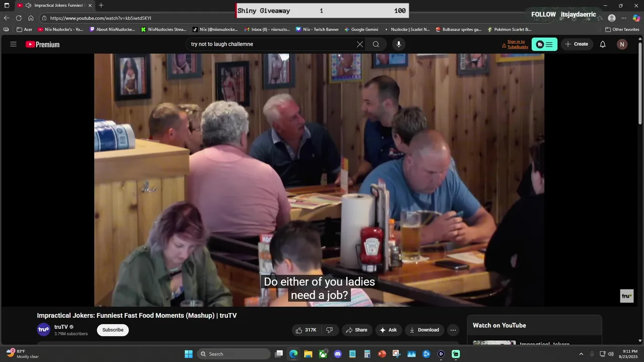This screenshot has height=362, width=644.
Task: Open the weather widget showing 83°F
Action: (23, 354)
